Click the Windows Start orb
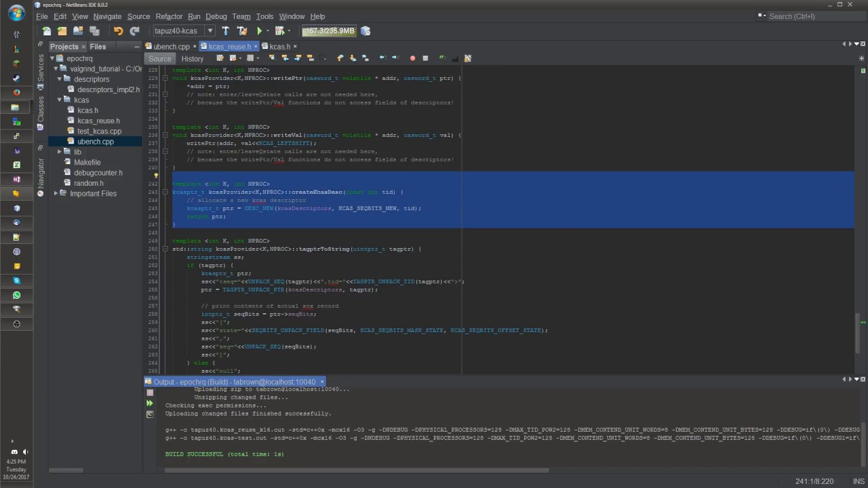The height and width of the screenshot is (488, 868). pos(16,12)
